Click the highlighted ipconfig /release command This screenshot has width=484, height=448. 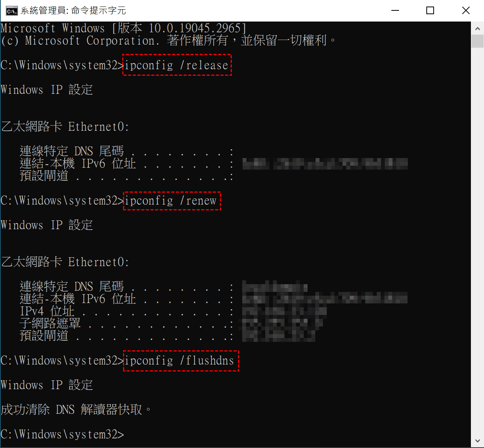[177, 65]
